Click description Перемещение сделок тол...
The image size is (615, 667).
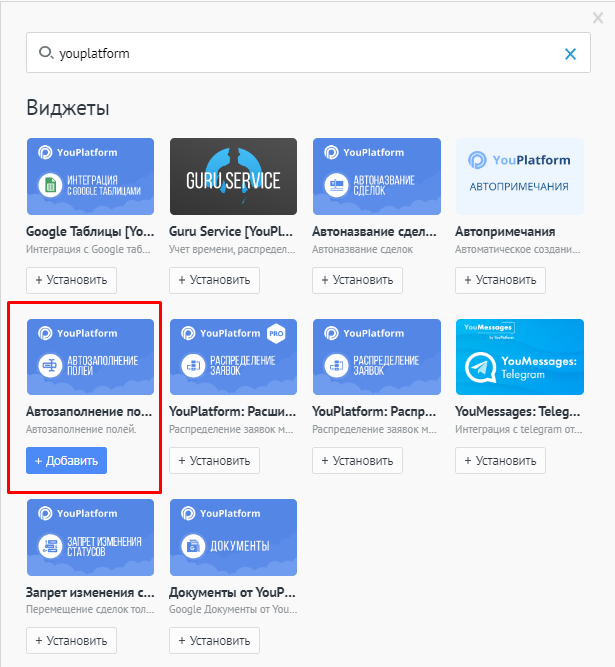pos(90,610)
